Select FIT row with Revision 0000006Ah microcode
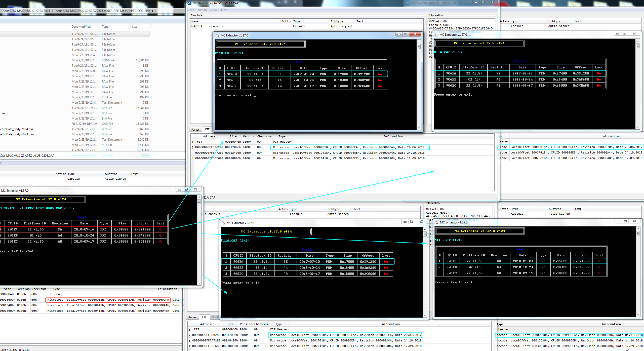 343,147
